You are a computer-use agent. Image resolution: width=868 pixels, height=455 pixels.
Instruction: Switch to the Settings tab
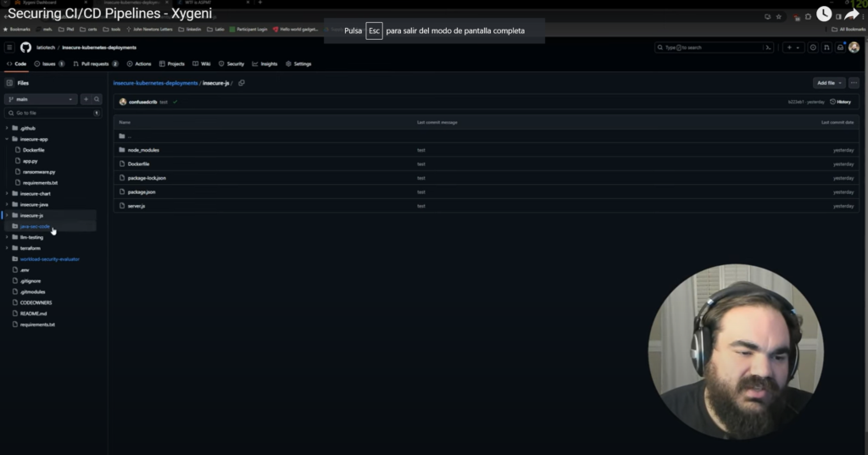pyautogui.click(x=298, y=64)
